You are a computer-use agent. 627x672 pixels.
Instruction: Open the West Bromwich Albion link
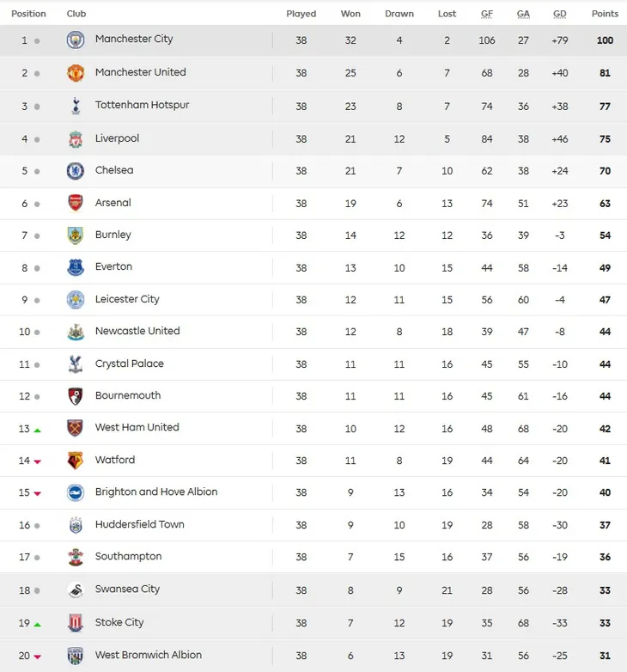click(149, 655)
